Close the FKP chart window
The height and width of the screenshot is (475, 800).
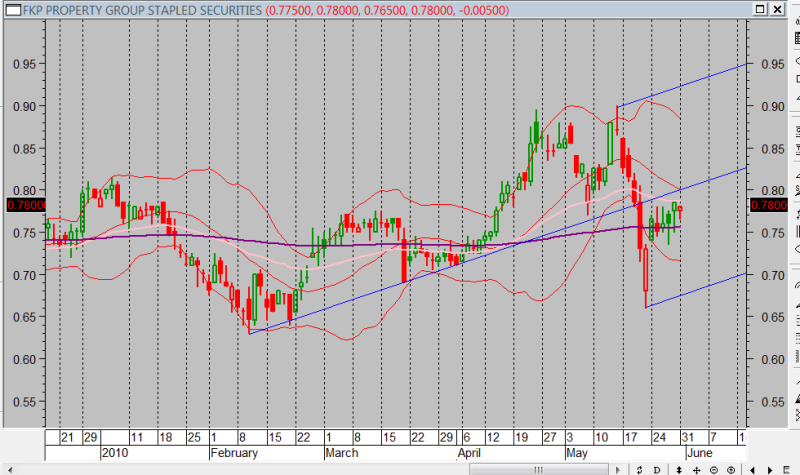[777, 9]
